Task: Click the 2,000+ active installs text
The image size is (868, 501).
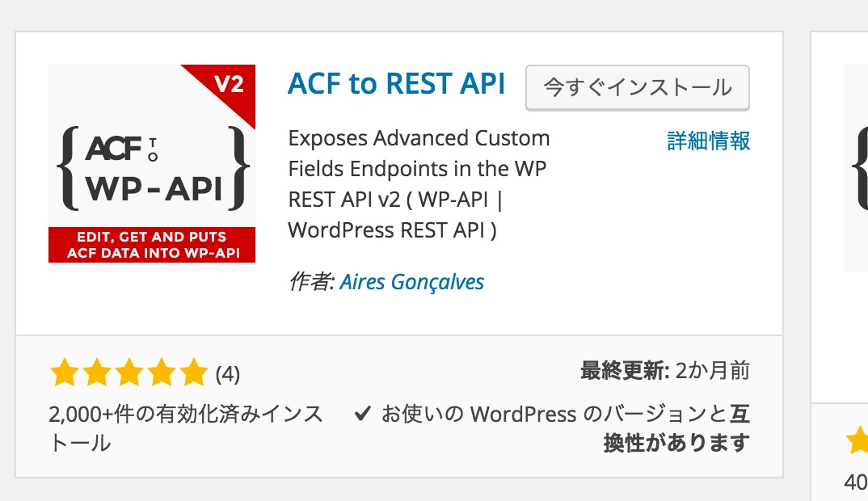Action: pyautogui.click(x=184, y=427)
